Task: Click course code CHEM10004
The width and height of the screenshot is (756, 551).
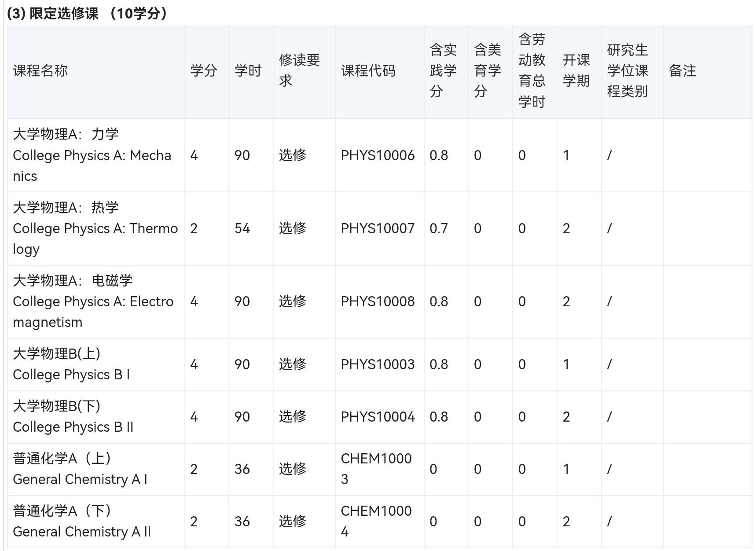Action: [376, 521]
